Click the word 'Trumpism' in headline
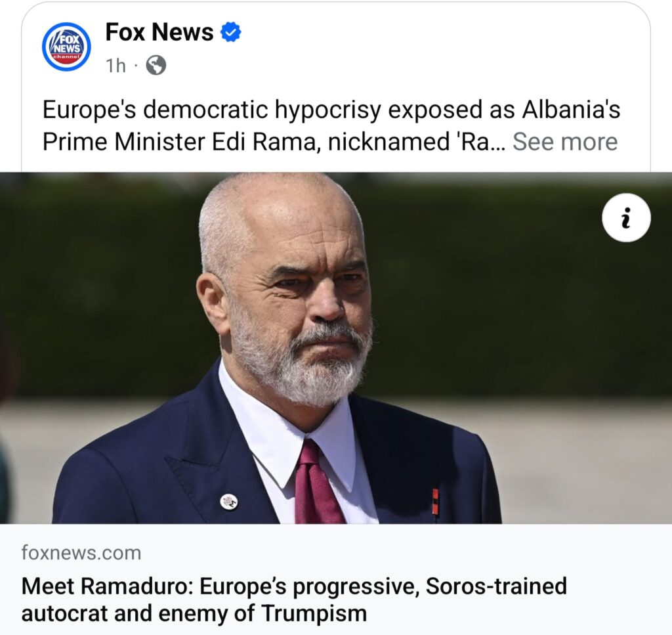This screenshot has width=672, height=635. coord(314,613)
